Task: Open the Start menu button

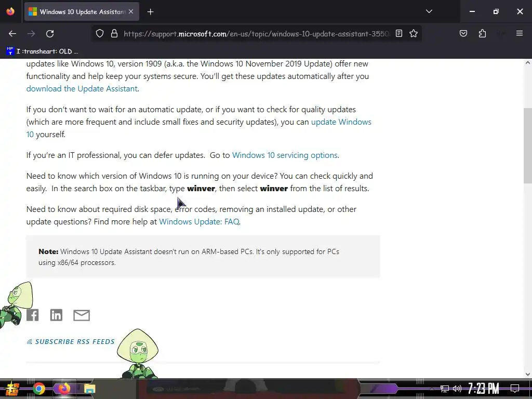Action: [x=11, y=389]
